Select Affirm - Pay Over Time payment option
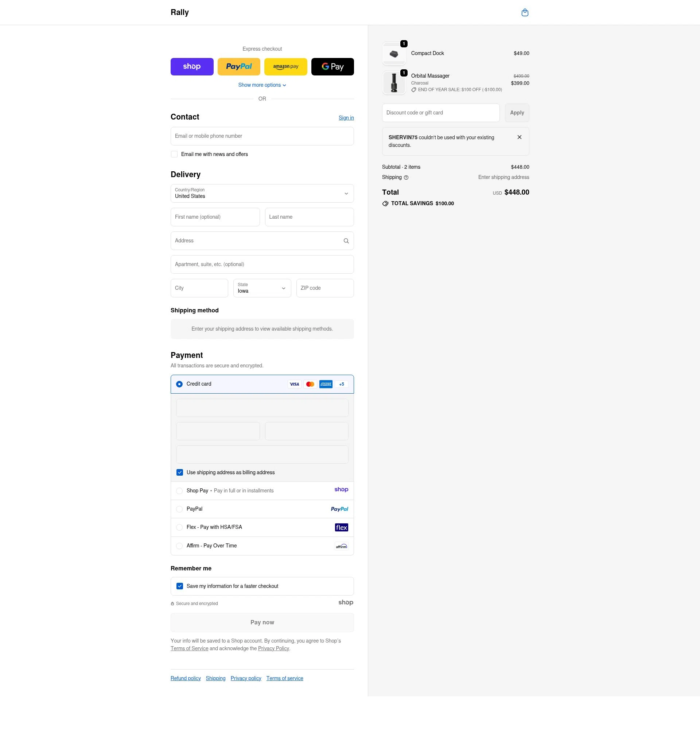The image size is (700, 749). point(179,546)
